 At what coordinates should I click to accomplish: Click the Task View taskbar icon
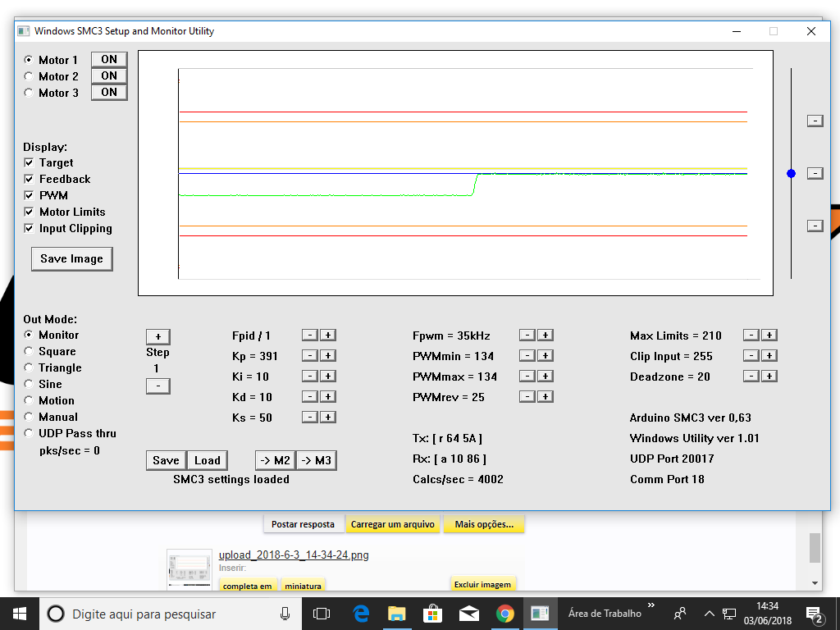coord(322,614)
